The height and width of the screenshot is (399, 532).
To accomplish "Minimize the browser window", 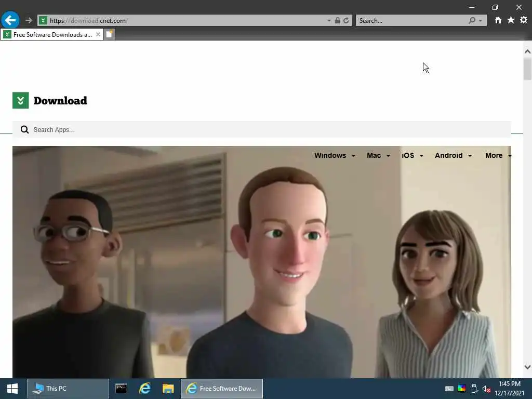I will pyautogui.click(x=472, y=7).
